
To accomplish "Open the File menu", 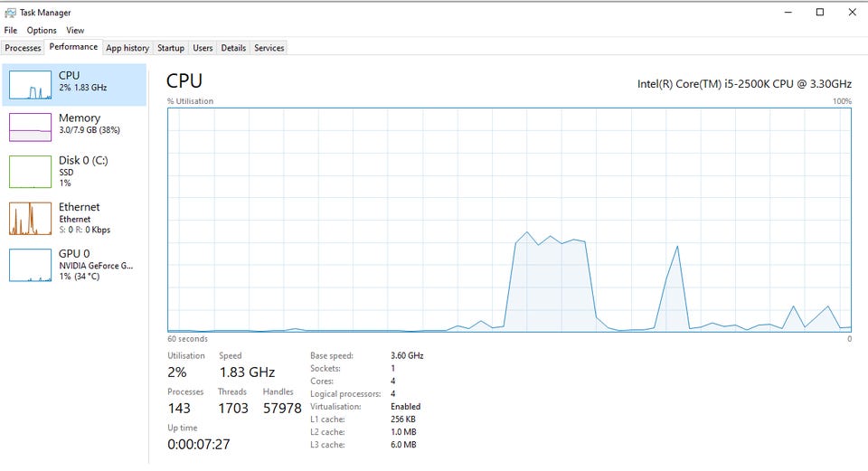I will [11, 30].
